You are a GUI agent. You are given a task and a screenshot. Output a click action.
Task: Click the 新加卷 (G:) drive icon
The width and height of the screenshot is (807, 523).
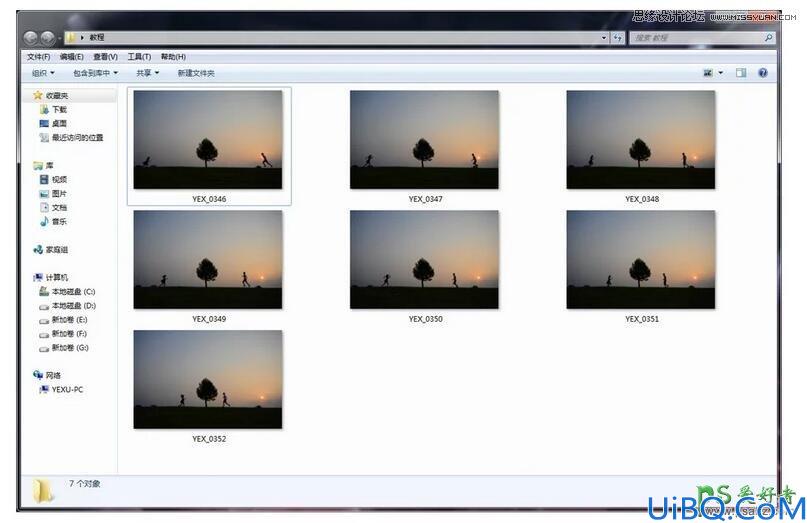pyautogui.click(x=44, y=348)
